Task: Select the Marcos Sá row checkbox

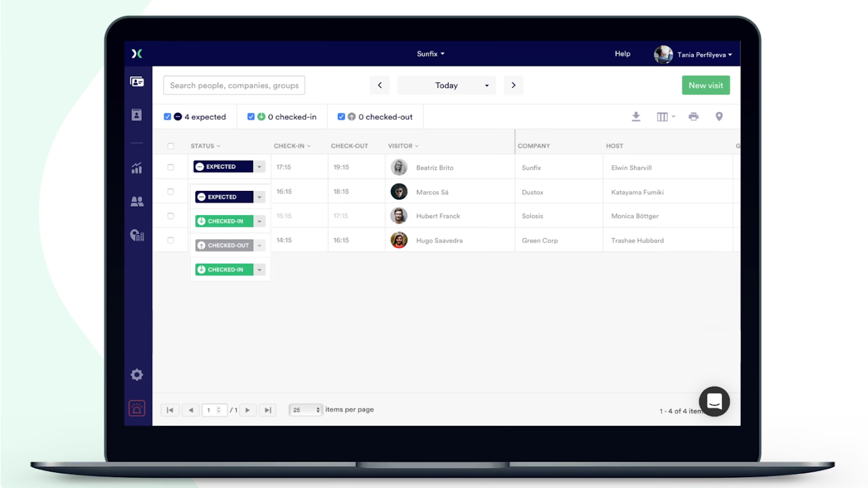Action: tap(170, 192)
